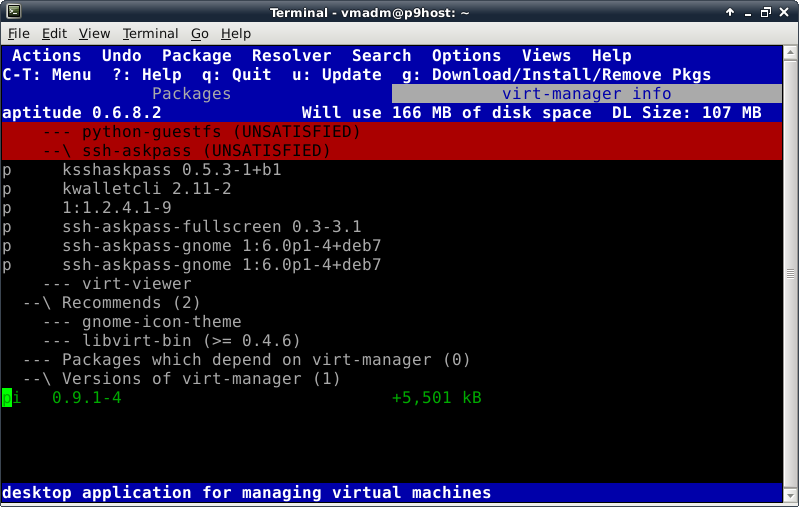This screenshot has width=799, height=507.
Task: Click the terminal window icon in title bar
Action: pos(11,12)
